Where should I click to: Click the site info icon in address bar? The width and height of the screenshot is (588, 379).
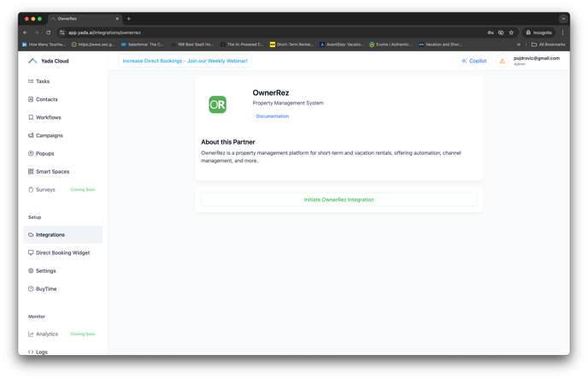point(62,33)
